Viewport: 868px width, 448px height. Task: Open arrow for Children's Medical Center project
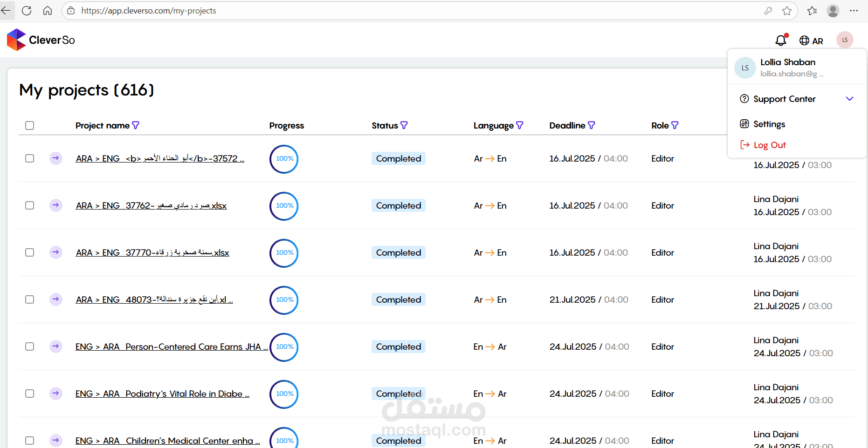tap(56, 440)
